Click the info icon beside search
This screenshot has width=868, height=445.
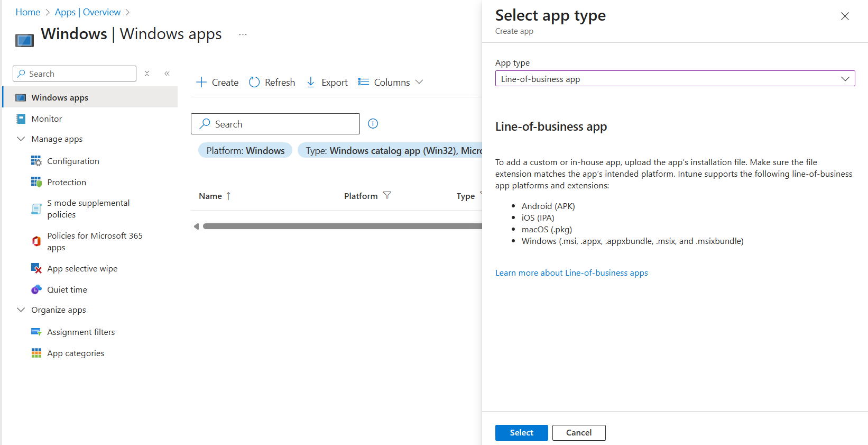373,124
